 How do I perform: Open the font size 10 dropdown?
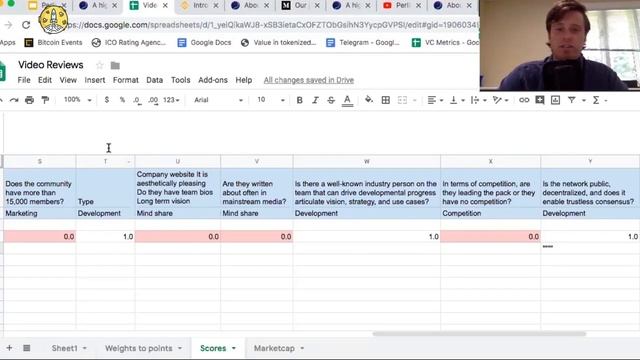point(271,100)
